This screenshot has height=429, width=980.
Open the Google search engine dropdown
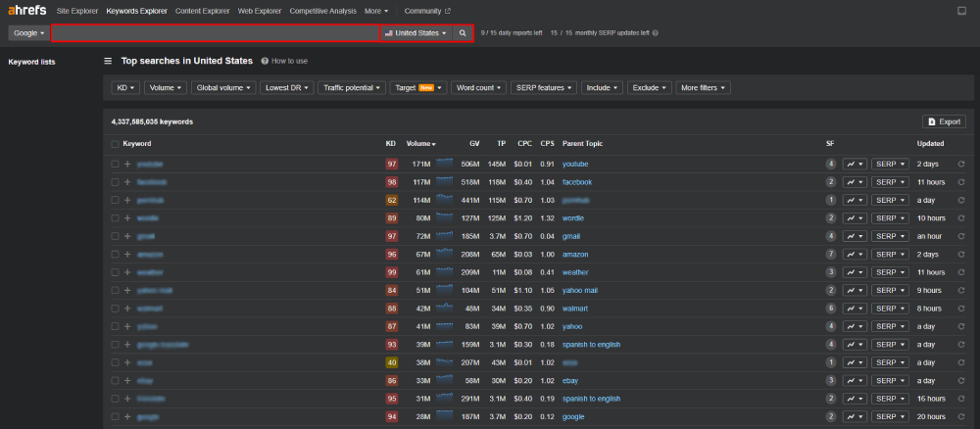28,33
